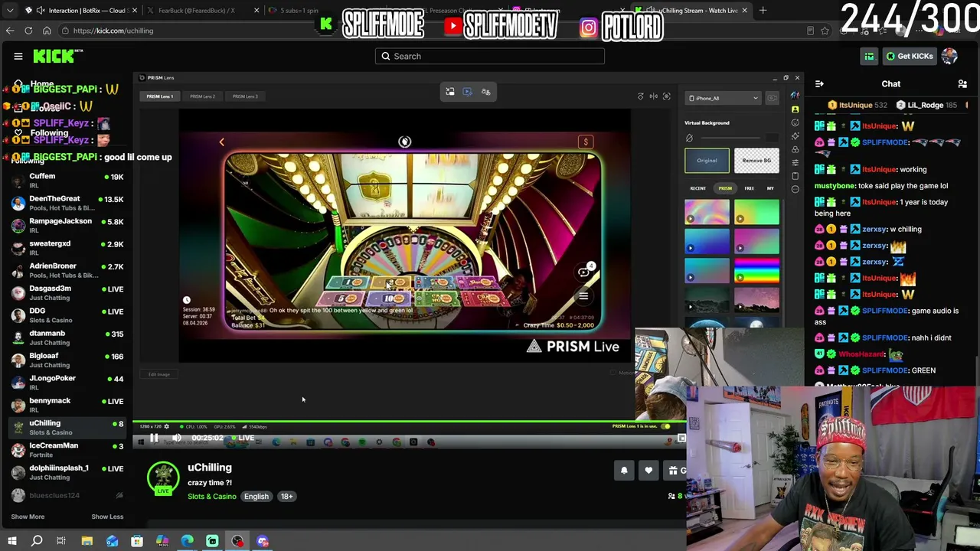Viewport: 980px width, 551px height.
Task: Open the Kick sidebar hamburger menu
Action: pyautogui.click(x=18, y=56)
